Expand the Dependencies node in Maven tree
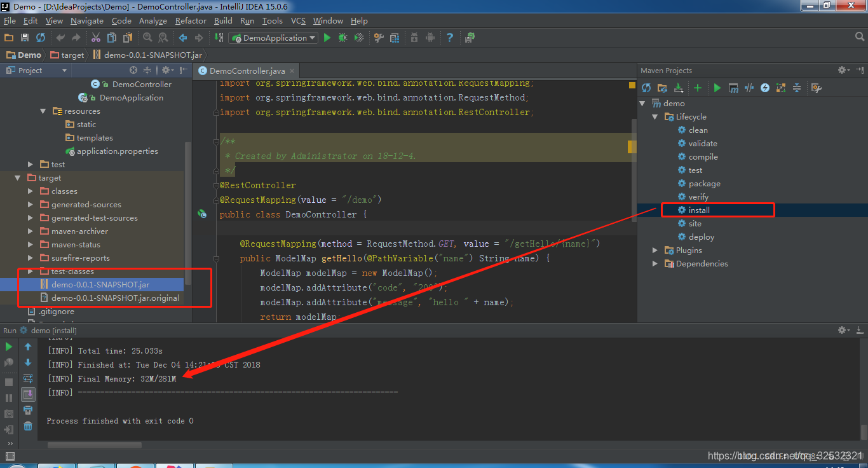Image resolution: width=868 pixels, height=468 pixels. [x=655, y=264]
